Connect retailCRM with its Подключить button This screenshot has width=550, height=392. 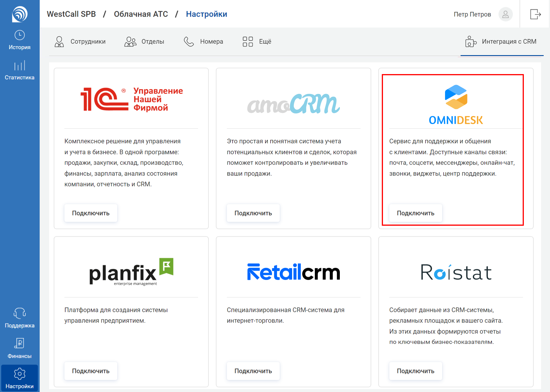[x=253, y=371]
